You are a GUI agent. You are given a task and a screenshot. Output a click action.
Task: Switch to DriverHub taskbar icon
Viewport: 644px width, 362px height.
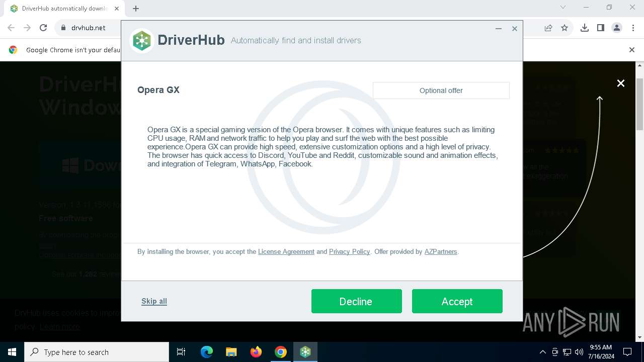click(x=305, y=352)
